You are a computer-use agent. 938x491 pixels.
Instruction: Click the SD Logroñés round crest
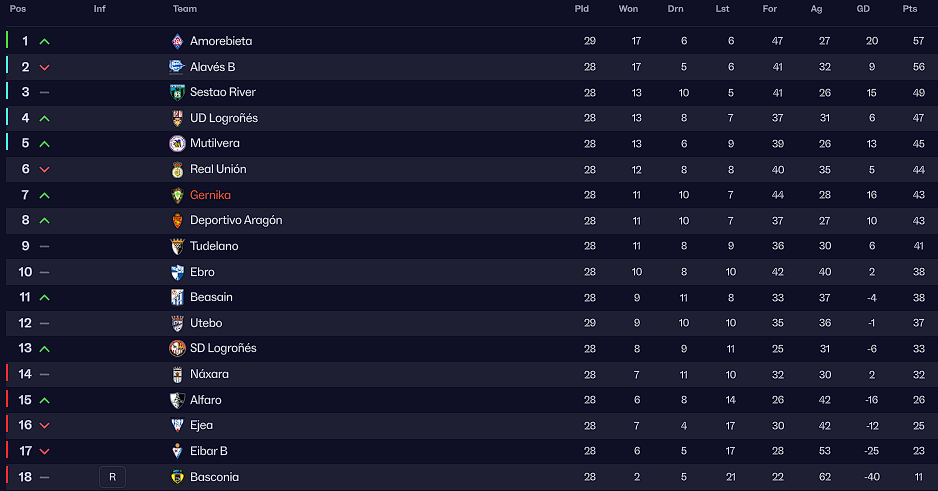pos(177,348)
